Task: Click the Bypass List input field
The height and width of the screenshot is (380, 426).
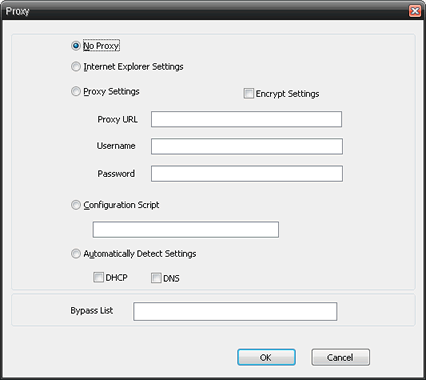Action: point(235,311)
